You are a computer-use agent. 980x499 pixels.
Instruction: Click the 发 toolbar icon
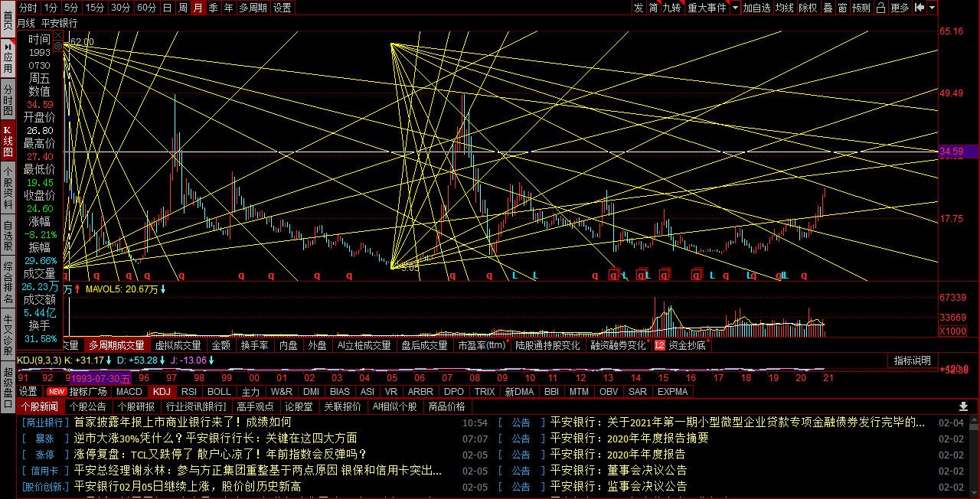[639, 8]
